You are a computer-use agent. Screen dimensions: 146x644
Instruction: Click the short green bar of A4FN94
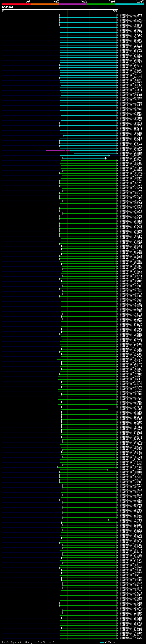pyautogui.click(x=84, y=520)
